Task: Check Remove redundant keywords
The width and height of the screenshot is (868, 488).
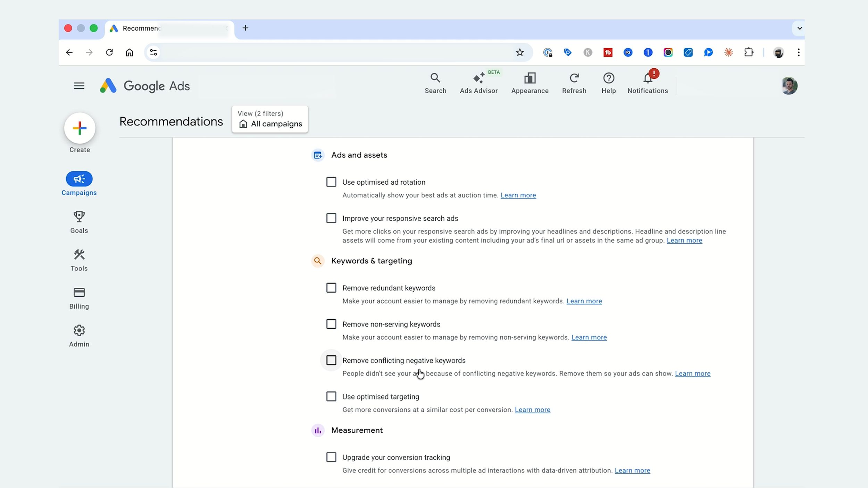Action: click(331, 288)
